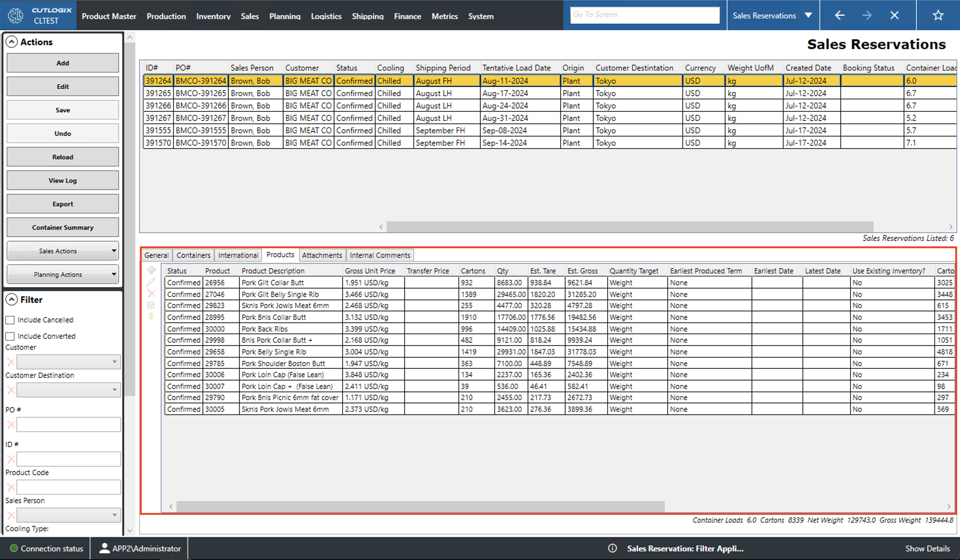The height and width of the screenshot is (560, 960).
Task: Mark screen as favorite with the star icon
Action: 938,15
